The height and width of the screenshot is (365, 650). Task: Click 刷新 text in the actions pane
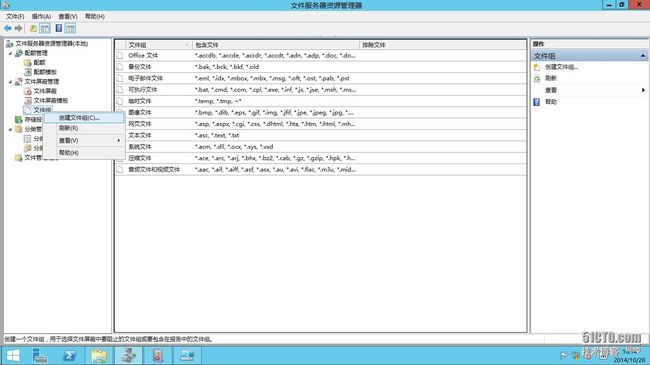click(551, 78)
